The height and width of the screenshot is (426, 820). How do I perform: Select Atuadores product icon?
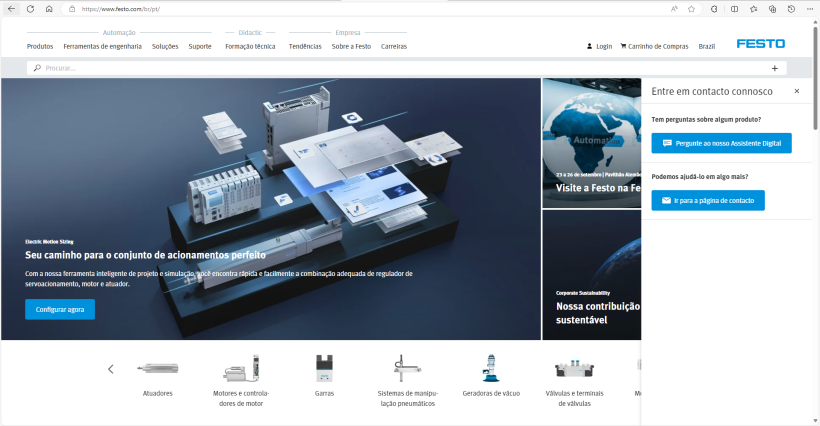157,368
